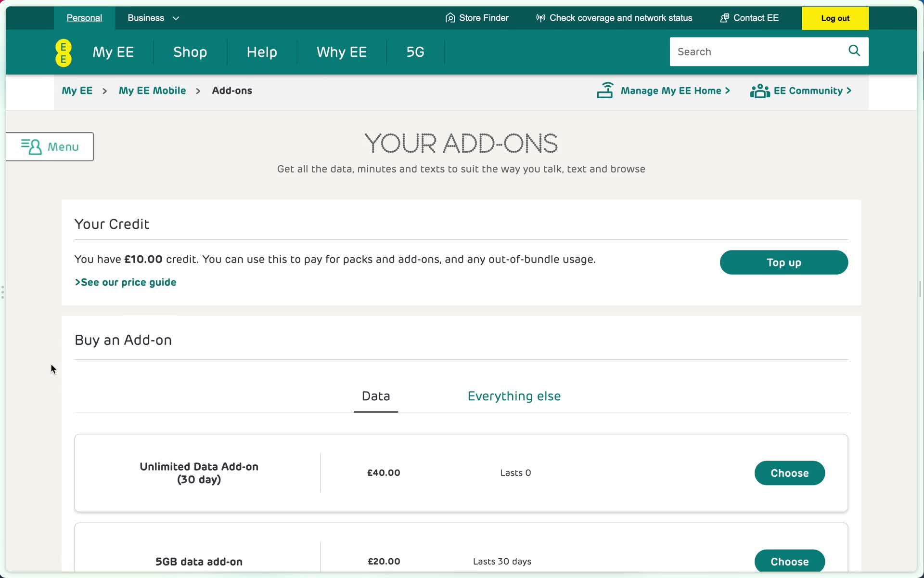Viewport: 924px width, 578px height.
Task: Click the Log out button
Action: [835, 18]
